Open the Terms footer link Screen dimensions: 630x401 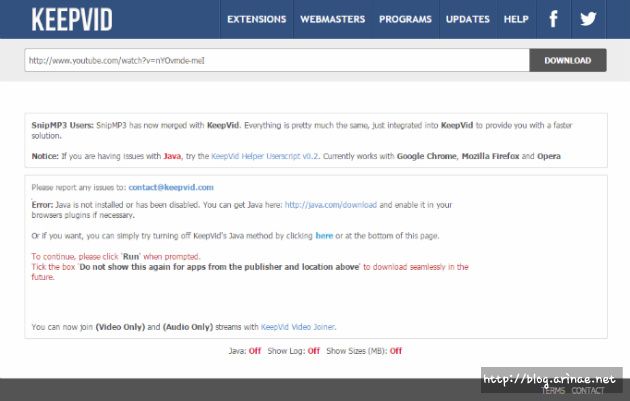click(553, 391)
